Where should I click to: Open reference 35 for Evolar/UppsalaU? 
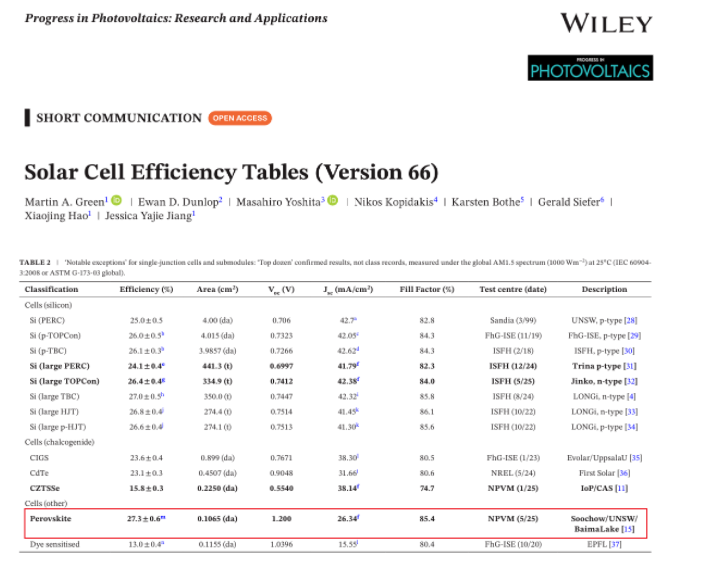(x=636, y=458)
